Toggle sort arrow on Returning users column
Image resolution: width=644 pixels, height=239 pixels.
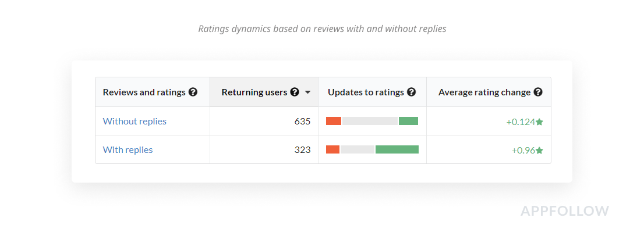307,92
